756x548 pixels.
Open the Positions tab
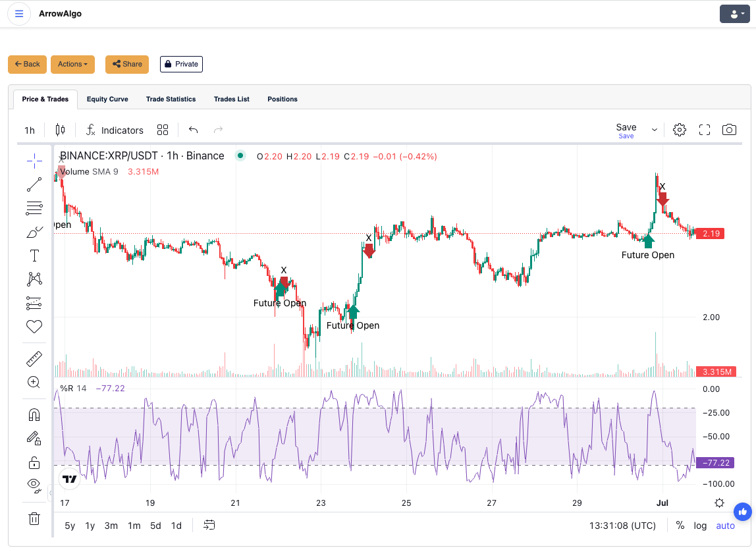pyautogui.click(x=283, y=99)
